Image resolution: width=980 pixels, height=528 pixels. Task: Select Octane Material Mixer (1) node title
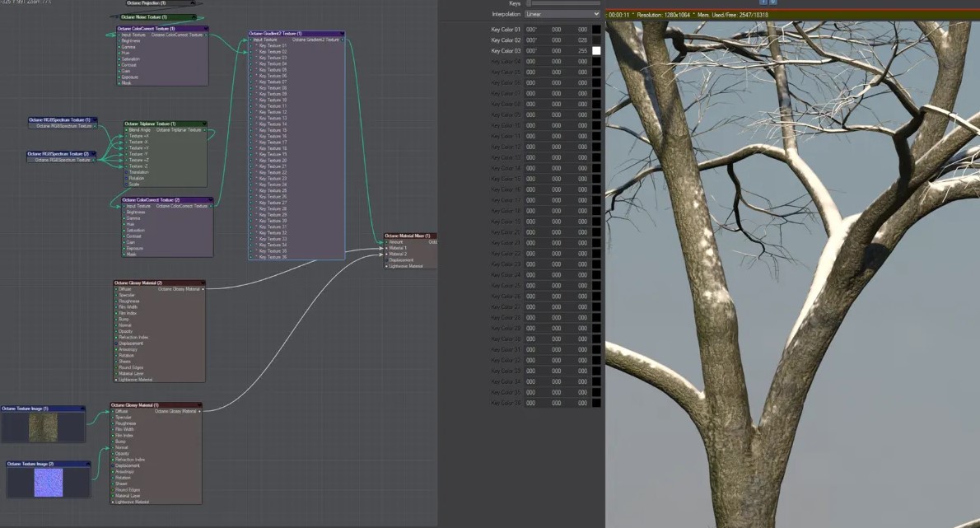tap(408, 236)
